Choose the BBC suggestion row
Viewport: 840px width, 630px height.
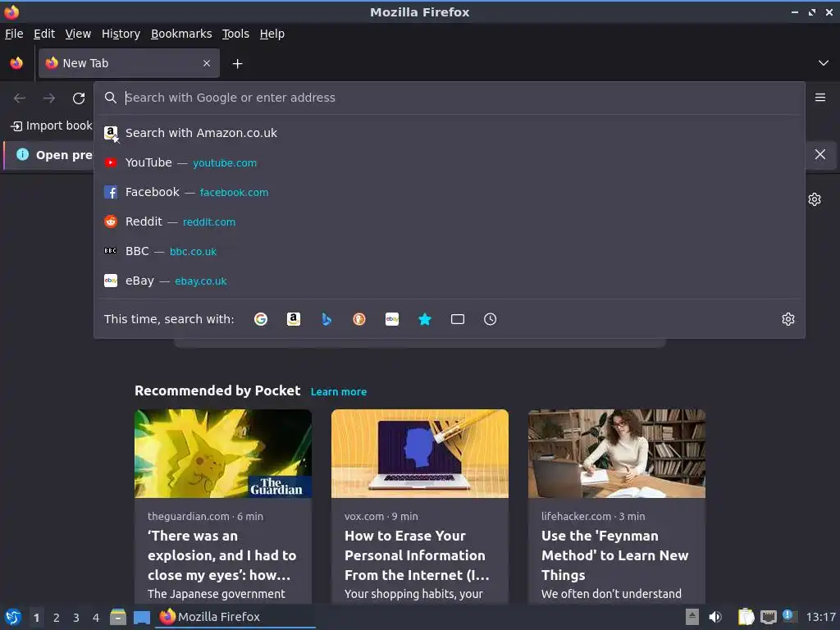pos(449,251)
